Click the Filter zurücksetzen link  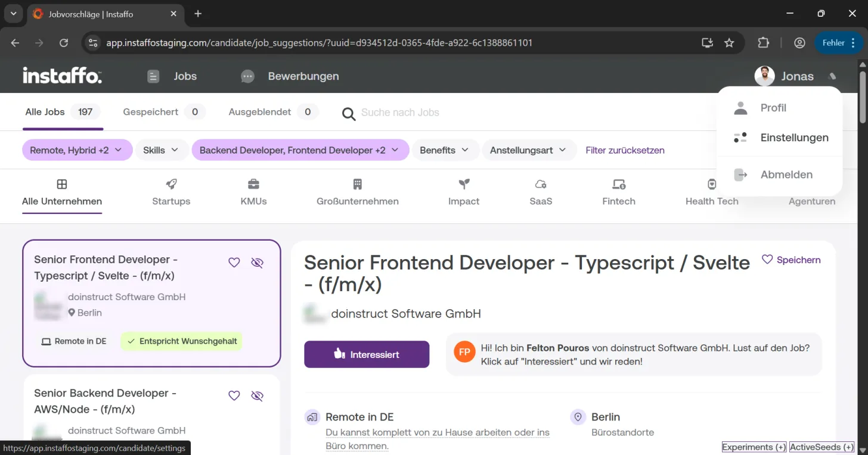point(625,150)
